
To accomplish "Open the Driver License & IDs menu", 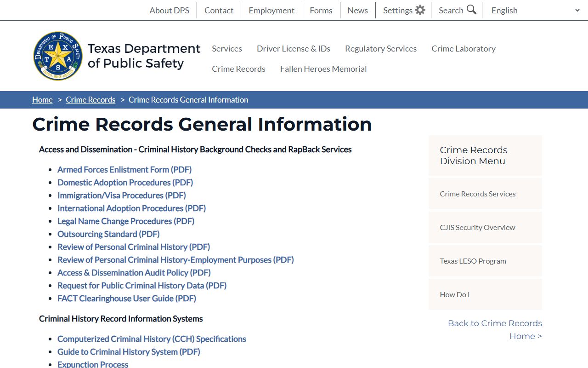I will [x=294, y=49].
